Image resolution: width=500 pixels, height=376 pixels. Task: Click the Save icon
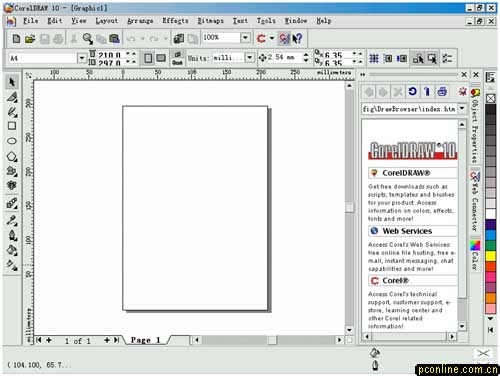click(x=44, y=39)
